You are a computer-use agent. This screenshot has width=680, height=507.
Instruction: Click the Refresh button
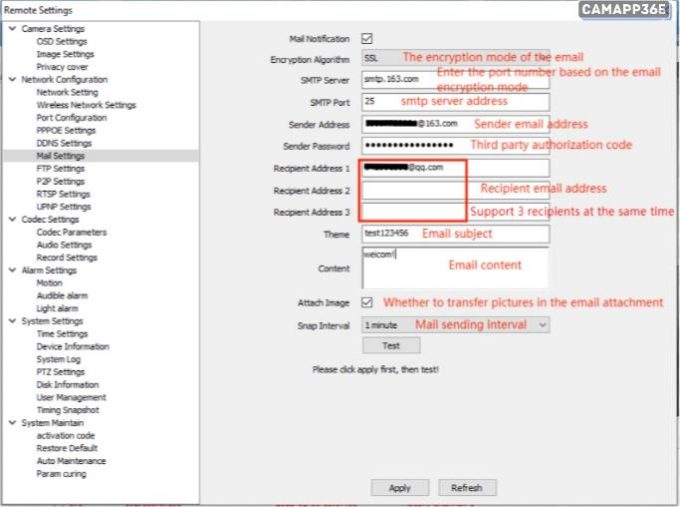(467, 488)
